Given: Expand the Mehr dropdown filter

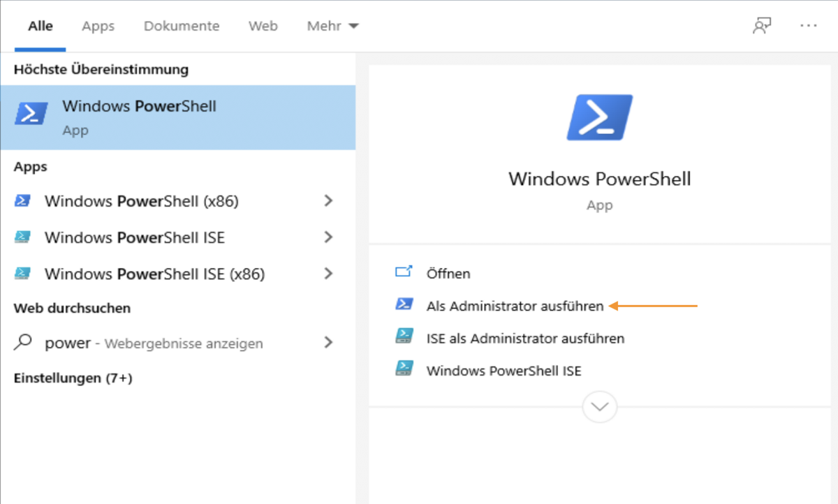Looking at the screenshot, I should (x=332, y=26).
